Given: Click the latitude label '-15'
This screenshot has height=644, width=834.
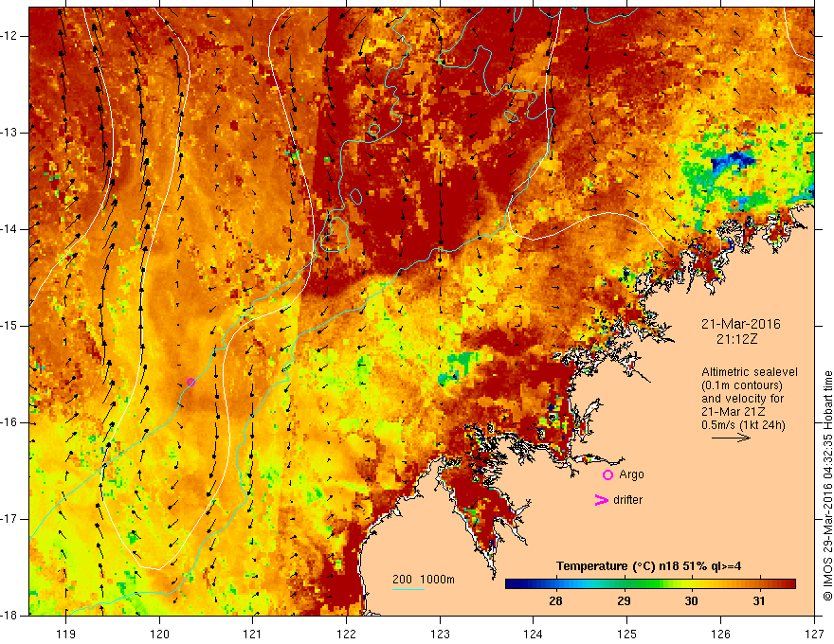Looking at the screenshot, I should (x=10, y=326).
